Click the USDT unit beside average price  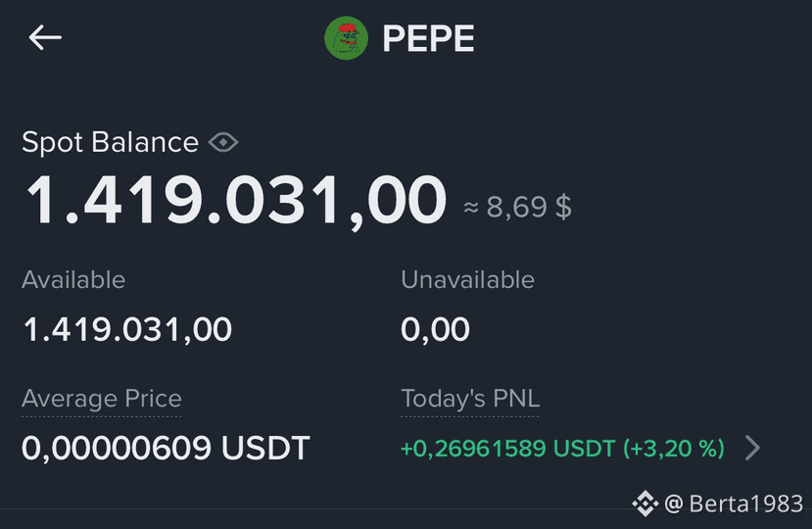[x=265, y=448]
